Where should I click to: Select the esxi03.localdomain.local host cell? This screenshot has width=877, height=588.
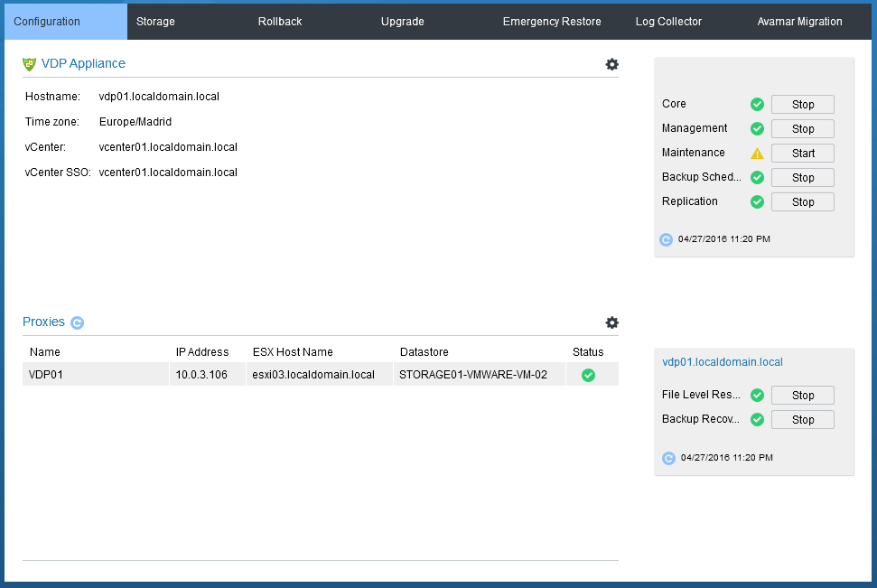[x=320, y=374]
